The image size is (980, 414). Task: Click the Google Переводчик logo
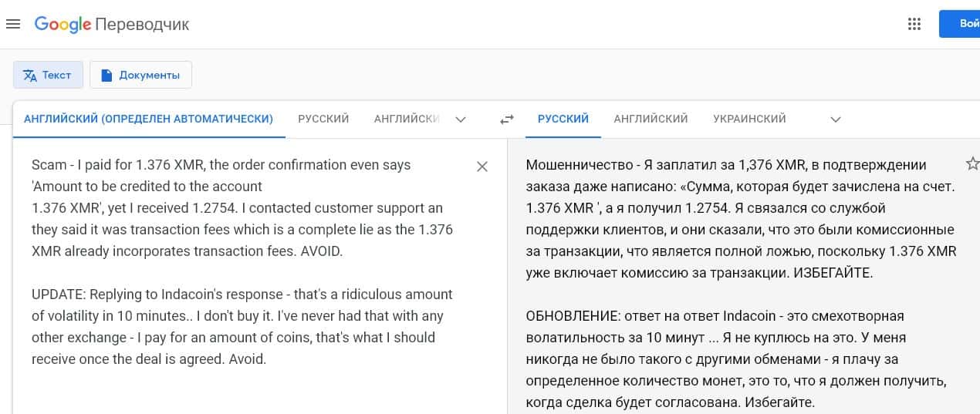pyautogui.click(x=112, y=24)
